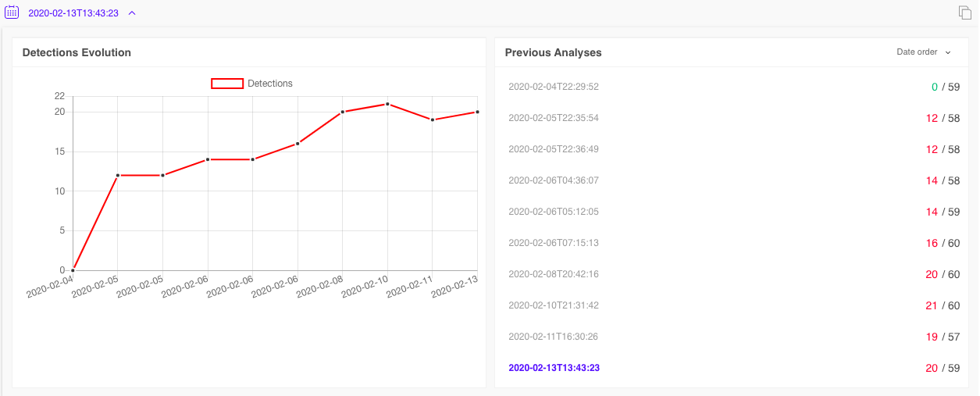Toggle the Detections legend series
980x396 pixels.
pyautogui.click(x=269, y=84)
